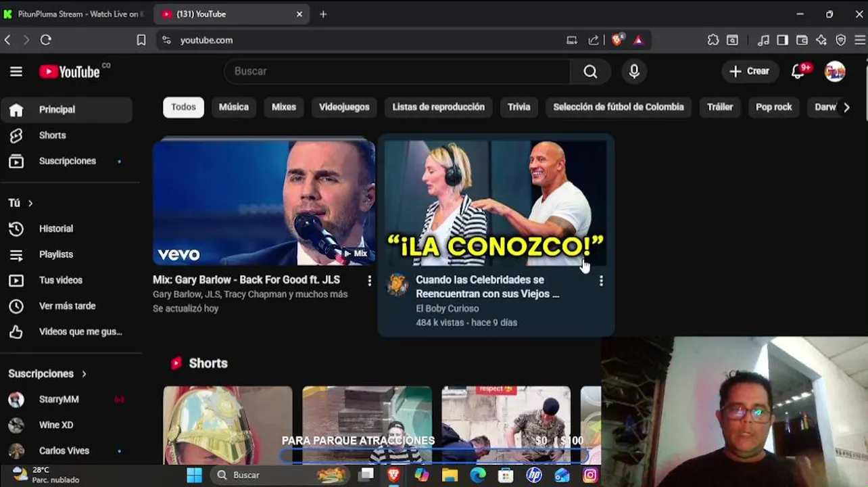Open Tus videos in the sidebar
The image size is (868, 487).
coord(66,280)
